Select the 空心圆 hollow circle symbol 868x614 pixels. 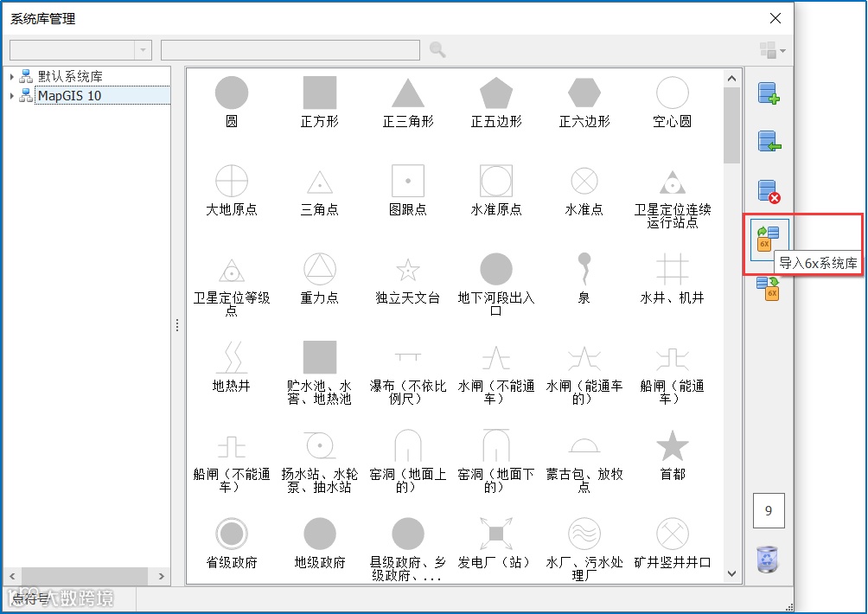tap(672, 102)
